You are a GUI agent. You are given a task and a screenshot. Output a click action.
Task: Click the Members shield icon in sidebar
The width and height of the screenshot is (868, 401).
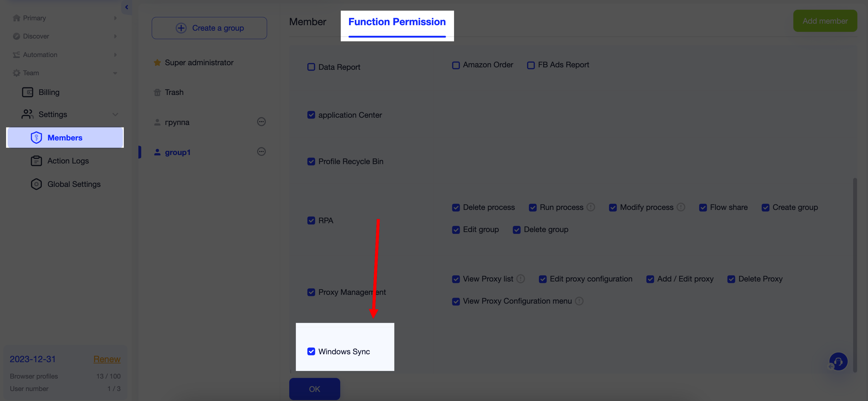36,137
